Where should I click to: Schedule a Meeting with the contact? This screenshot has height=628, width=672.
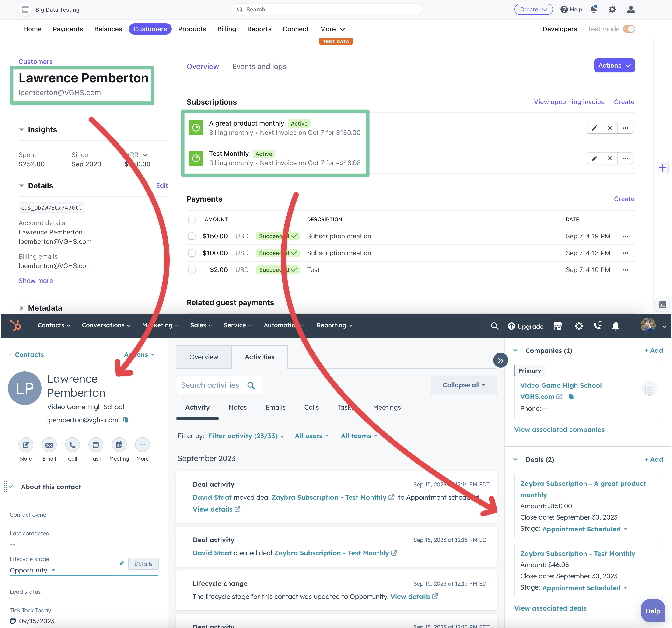pyautogui.click(x=119, y=445)
